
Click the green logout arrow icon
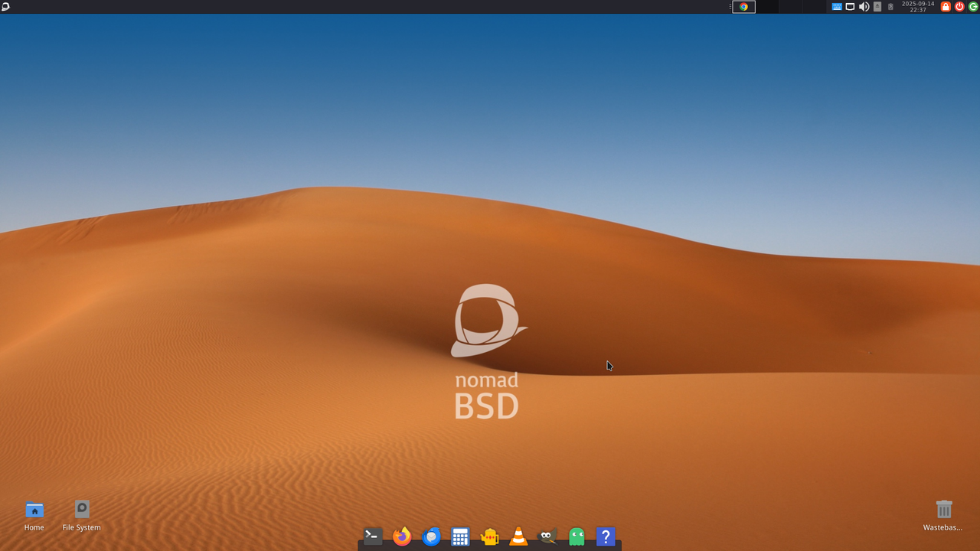(x=973, y=7)
